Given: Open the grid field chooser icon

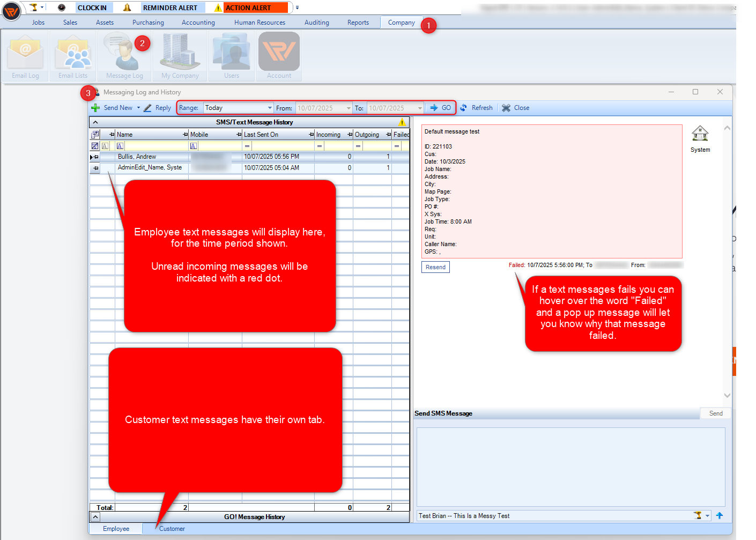Looking at the screenshot, I should pyautogui.click(x=95, y=135).
